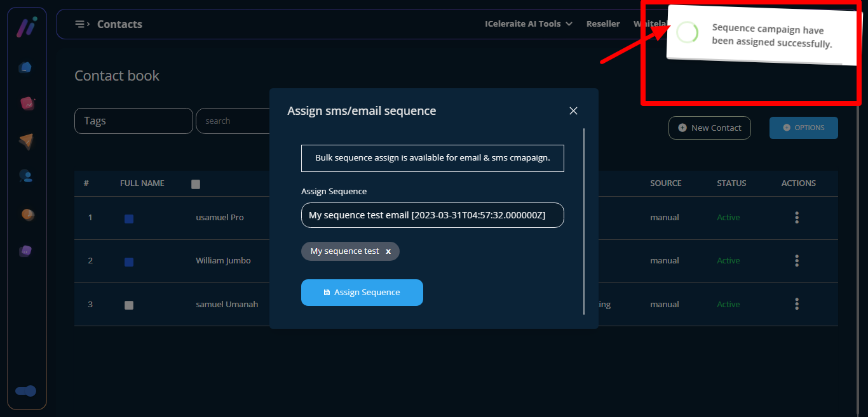Viewport: 868px width, 417px height.
Task: Open the blue home icon in the sidebar
Action: pos(25,67)
